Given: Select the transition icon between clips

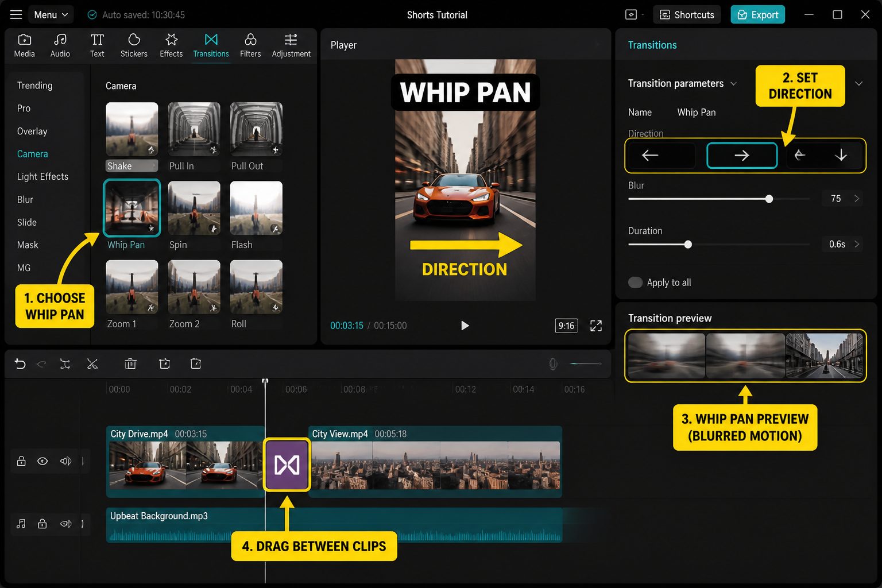Looking at the screenshot, I should pyautogui.click(x=287, y=465).
